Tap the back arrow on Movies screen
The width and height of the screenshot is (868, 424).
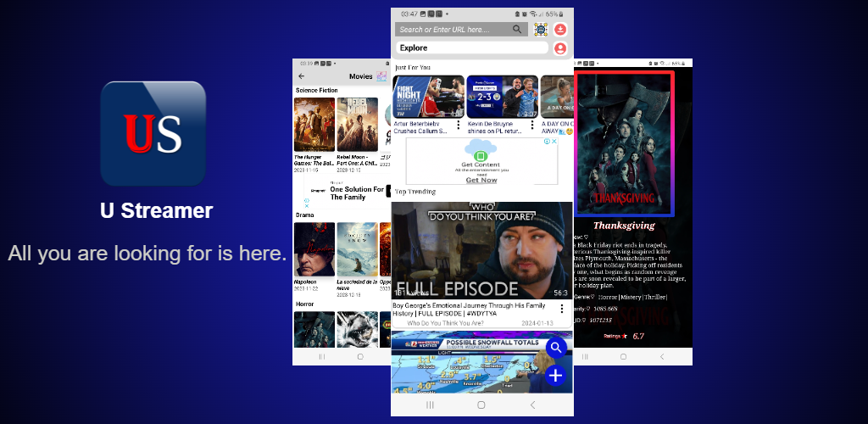coord(302,76)
